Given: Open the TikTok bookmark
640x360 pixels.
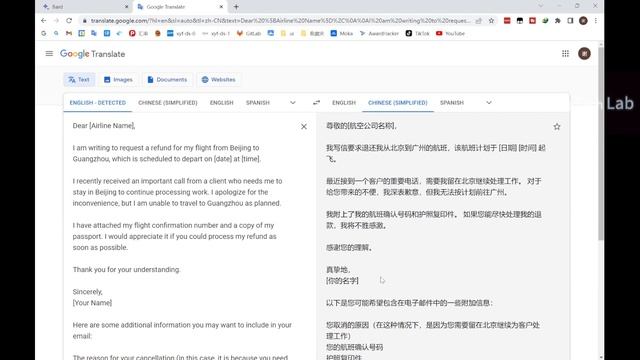Looking at the screenshot, I should pos(418,33).
